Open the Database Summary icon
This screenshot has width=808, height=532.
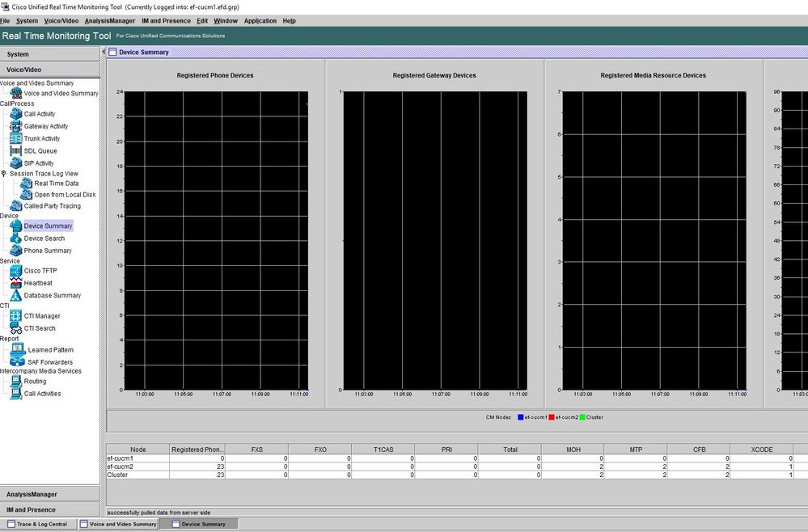[x=16, y=295]
